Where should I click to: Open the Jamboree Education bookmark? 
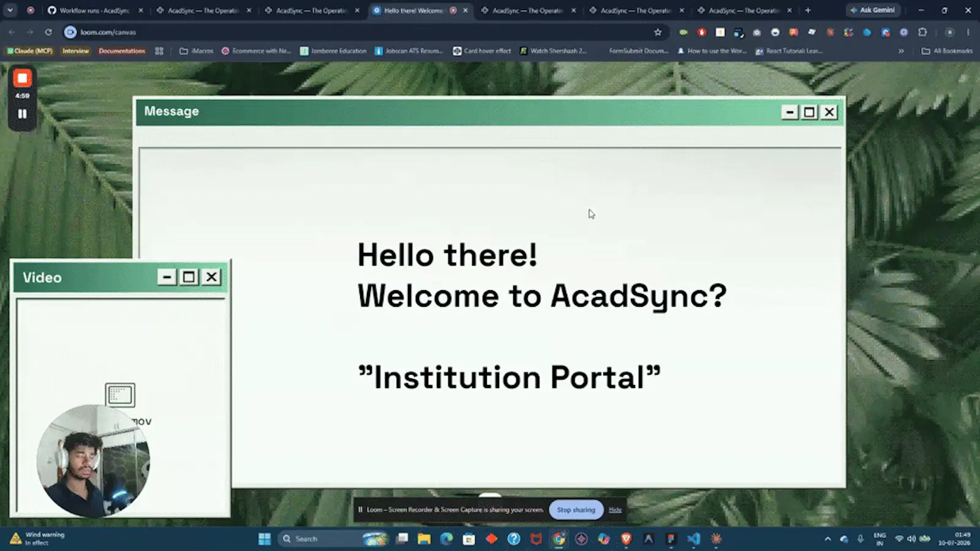333,51
